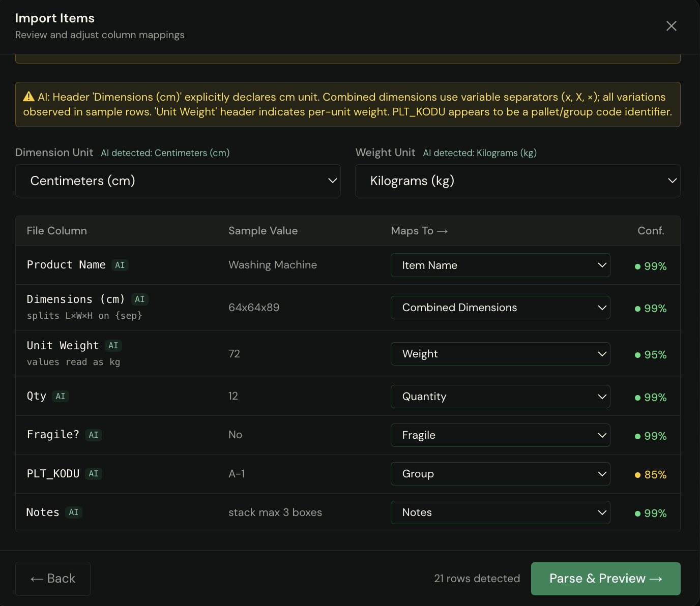Click the 'Maps To' header
Screen dimensions: 700x606
[x=419, y=231]
